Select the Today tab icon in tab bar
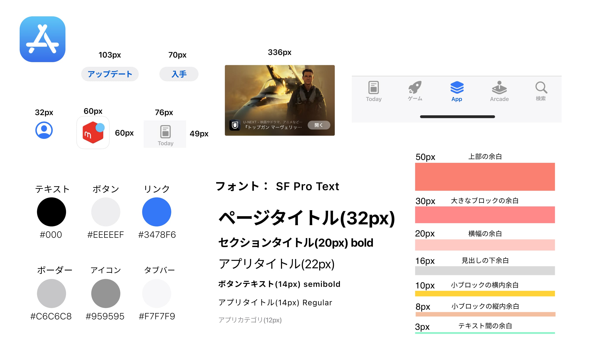This screenshot has width=598, height=364. [374, 87]
